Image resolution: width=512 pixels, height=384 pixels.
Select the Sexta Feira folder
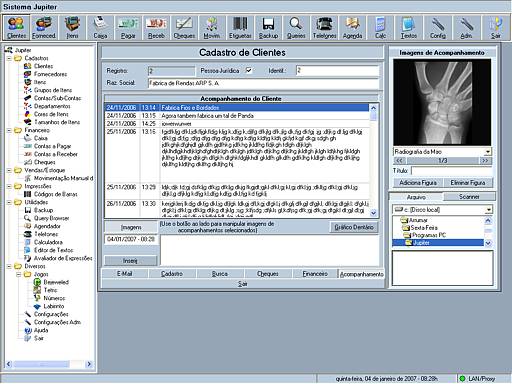pos(424,228)
